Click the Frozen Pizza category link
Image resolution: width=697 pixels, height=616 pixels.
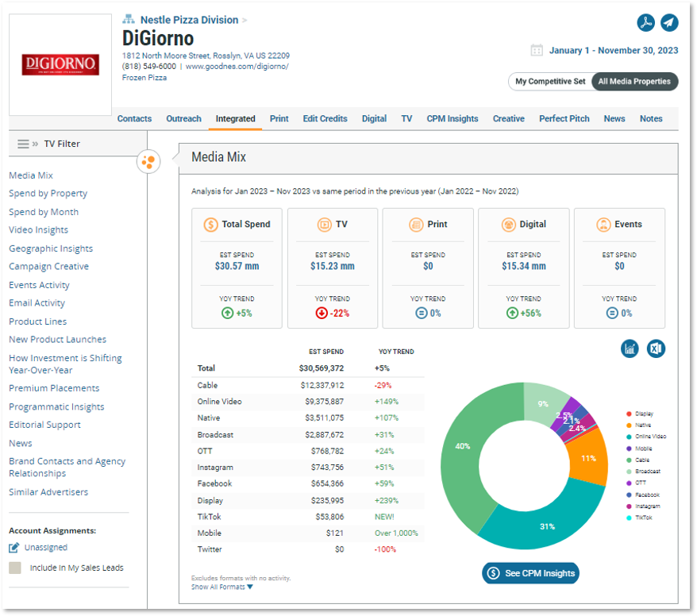coord(144,78)
